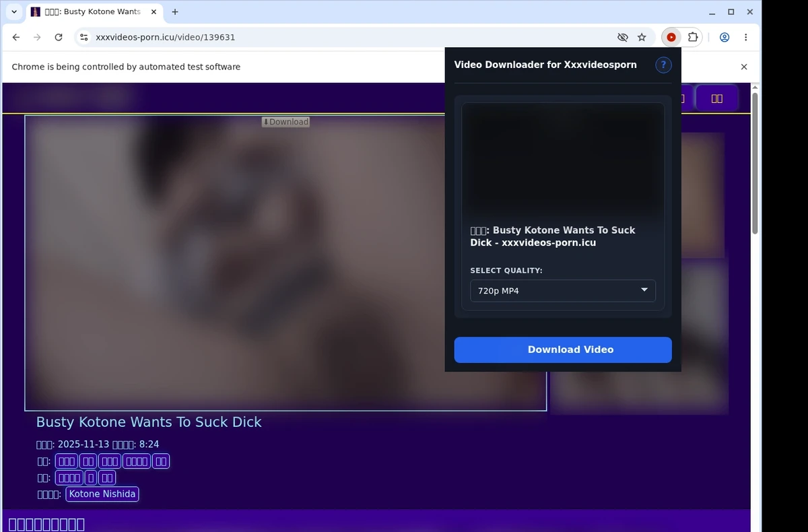Open the Kotone Nishida tag link
The image size is (808, 532).
click(x=102, y=494)
